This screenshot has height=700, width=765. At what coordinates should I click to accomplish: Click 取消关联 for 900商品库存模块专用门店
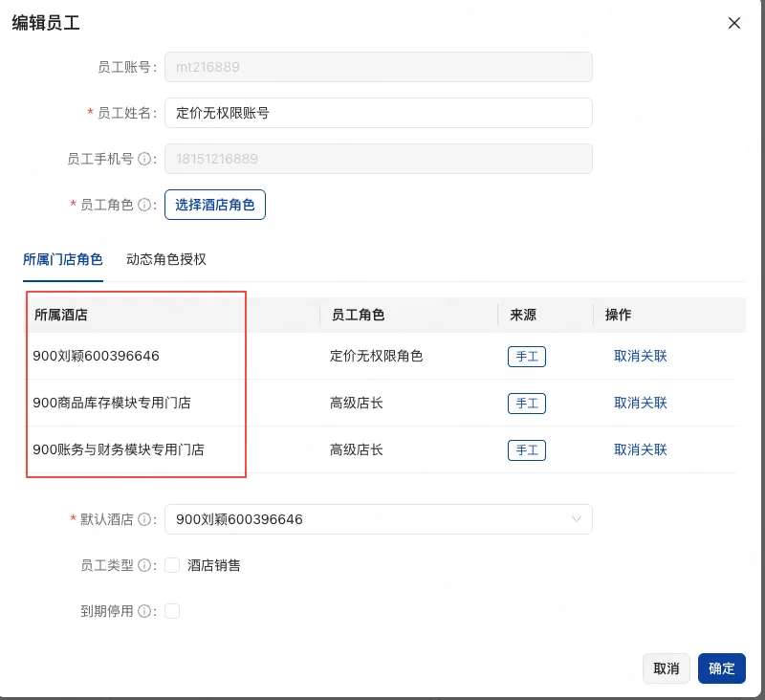pos(641,403)
